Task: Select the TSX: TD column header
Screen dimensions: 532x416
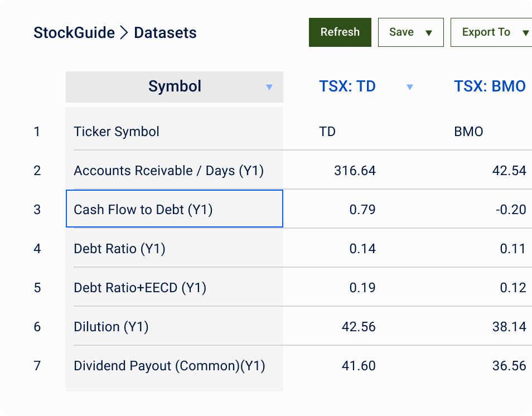Action: tap(347, 86)
